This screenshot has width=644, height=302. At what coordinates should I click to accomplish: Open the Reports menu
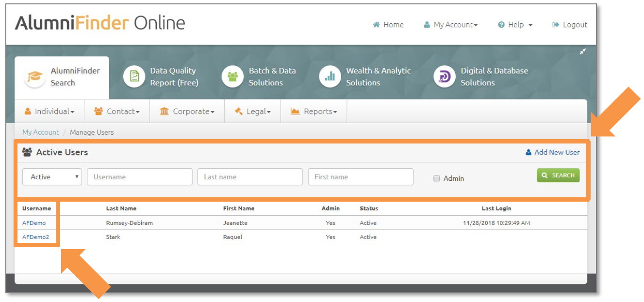(314, 111)
